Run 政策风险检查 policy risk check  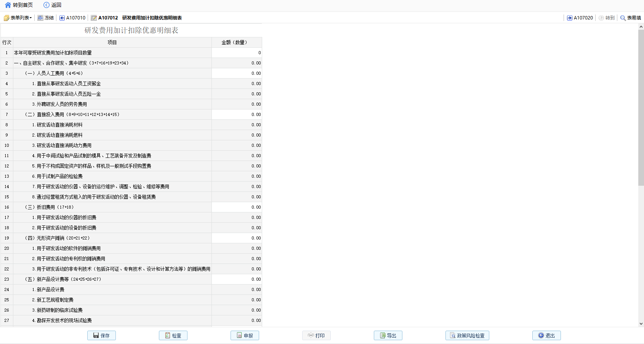(467, 336)
